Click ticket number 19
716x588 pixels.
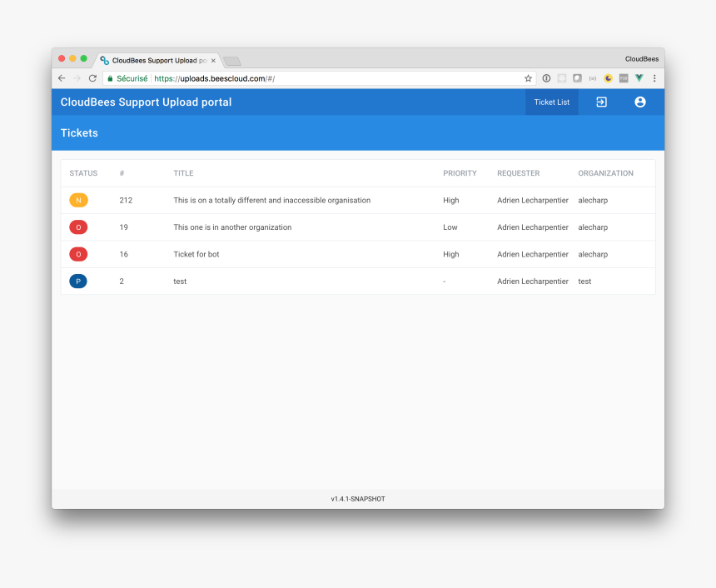[x=124, y=227]
